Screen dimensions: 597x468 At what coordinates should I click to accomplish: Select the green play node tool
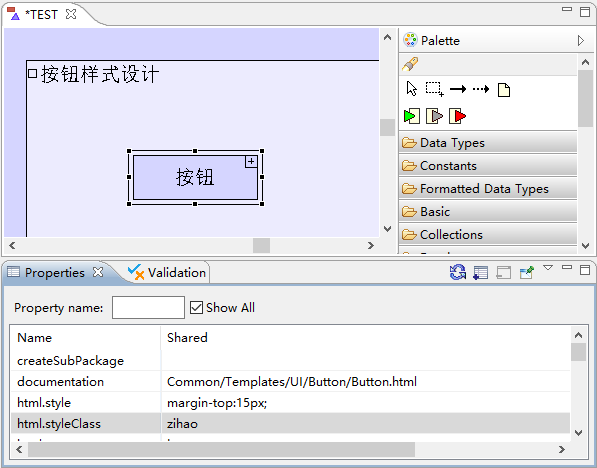click(x=412, y=116)
